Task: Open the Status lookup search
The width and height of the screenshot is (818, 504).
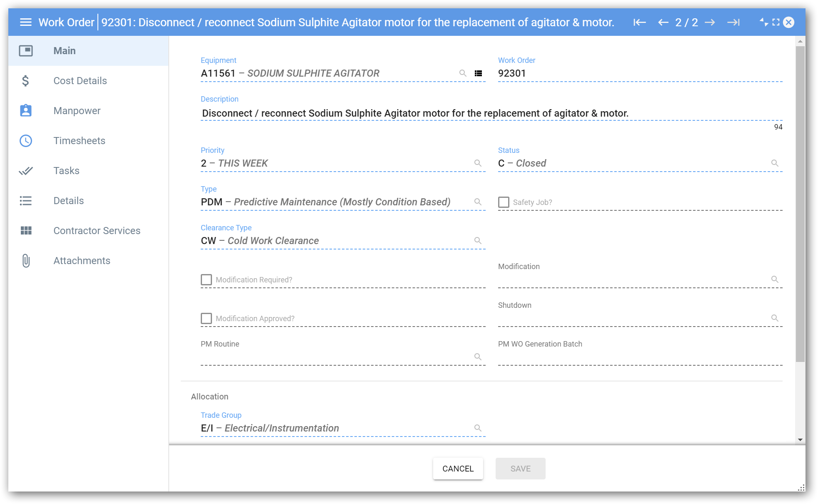Action: [x=775, y=163]
